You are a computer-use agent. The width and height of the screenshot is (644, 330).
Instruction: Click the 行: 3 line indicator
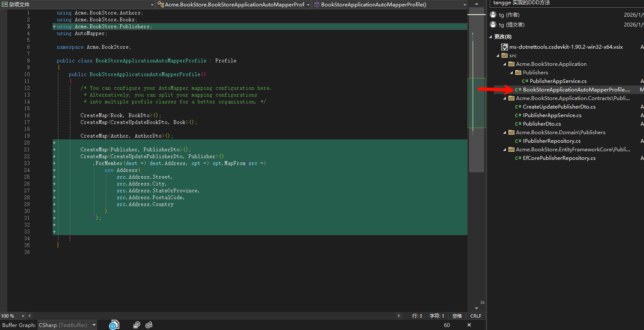pyautogui.click(x=417, y=316)
